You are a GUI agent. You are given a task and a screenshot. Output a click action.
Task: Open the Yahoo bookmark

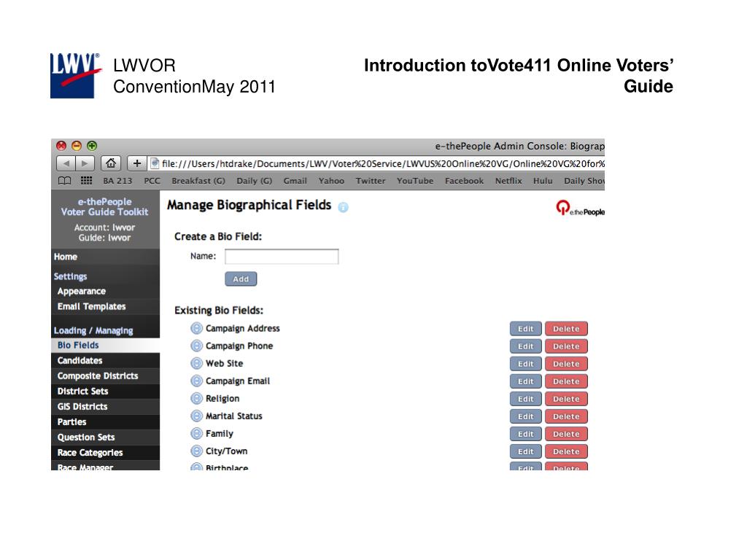[x=331, y=181]
